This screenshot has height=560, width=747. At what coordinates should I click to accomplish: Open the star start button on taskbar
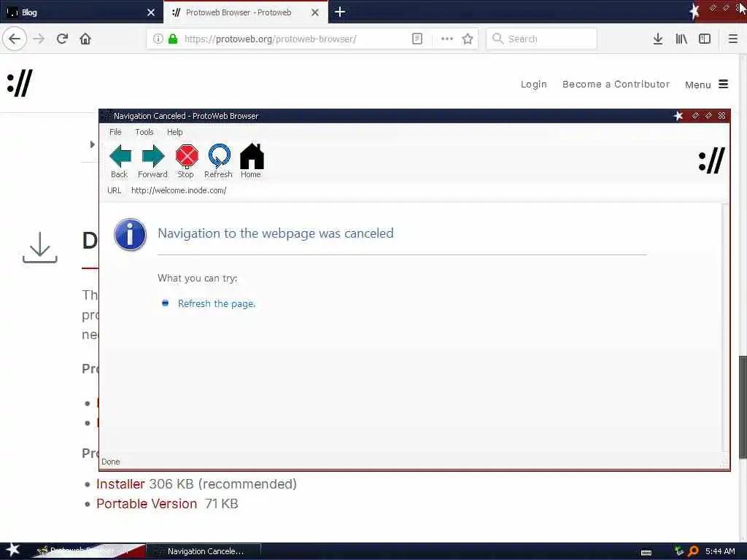click(x=12, y=550)
